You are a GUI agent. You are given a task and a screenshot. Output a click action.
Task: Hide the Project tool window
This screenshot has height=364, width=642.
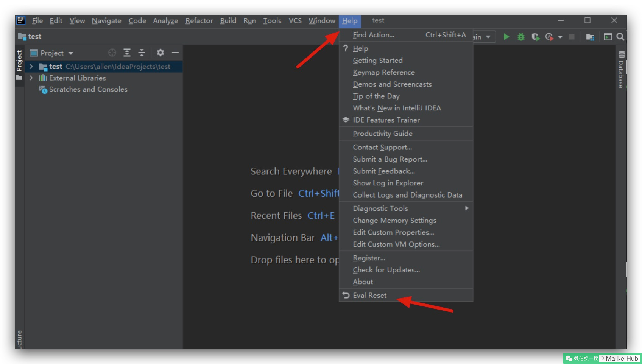175,53
